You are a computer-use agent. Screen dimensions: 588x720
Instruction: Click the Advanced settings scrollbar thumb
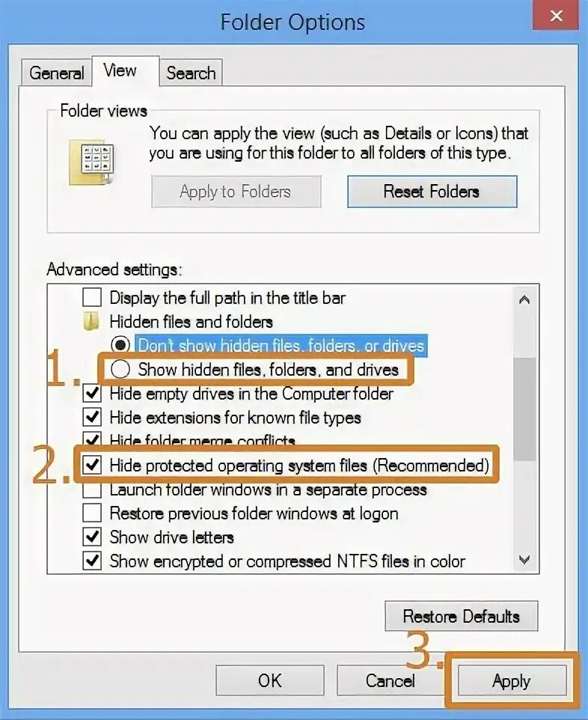(x=524, y=409)
